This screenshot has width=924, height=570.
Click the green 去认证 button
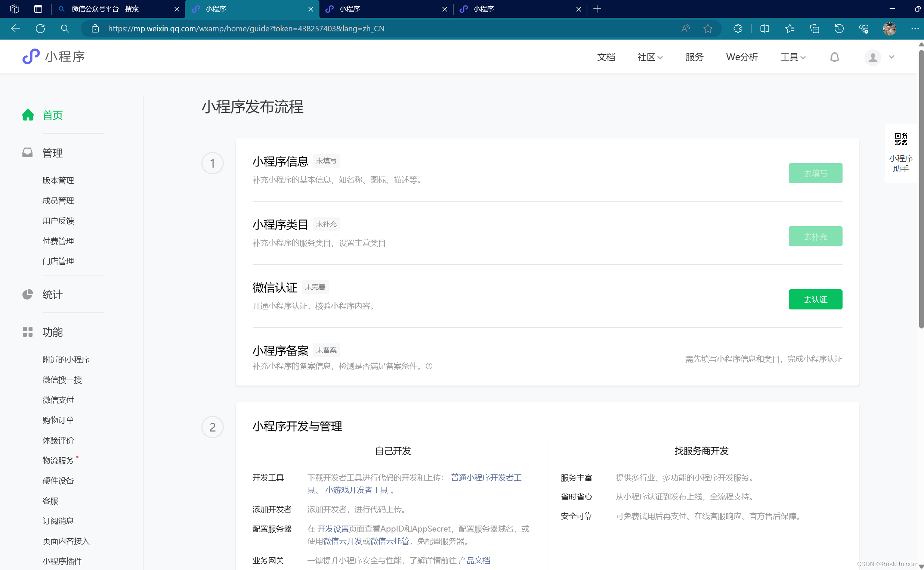[x=815, y=299]
